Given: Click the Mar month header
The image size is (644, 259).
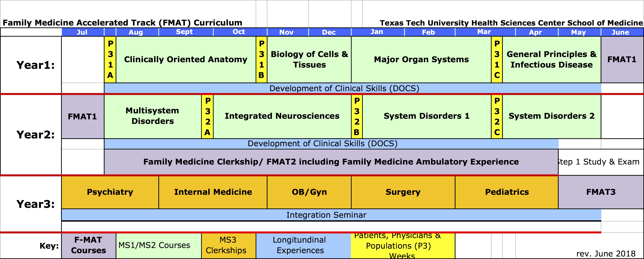Looking at the screenshot, I should (485, 32).
